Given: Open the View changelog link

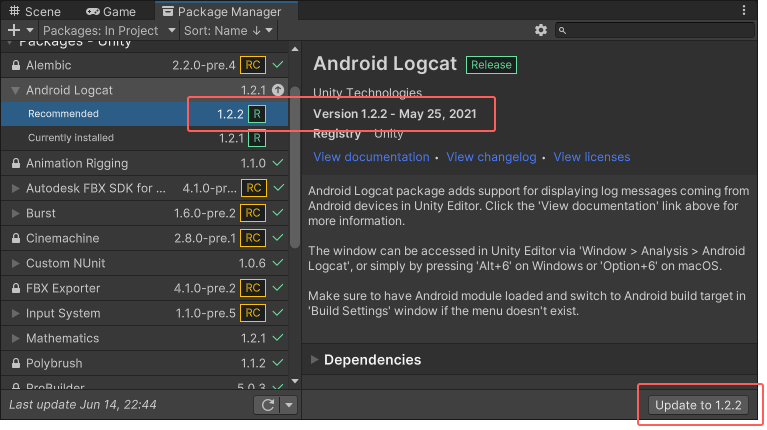Looking at the screenshot, I should pyautogui.click(x=491, y=157).
